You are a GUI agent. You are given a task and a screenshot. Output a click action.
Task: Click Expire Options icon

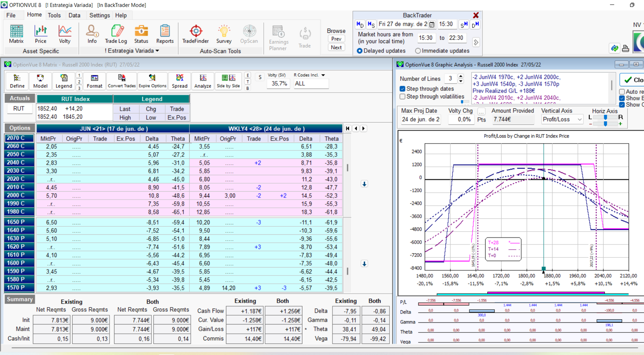point(152,81)
